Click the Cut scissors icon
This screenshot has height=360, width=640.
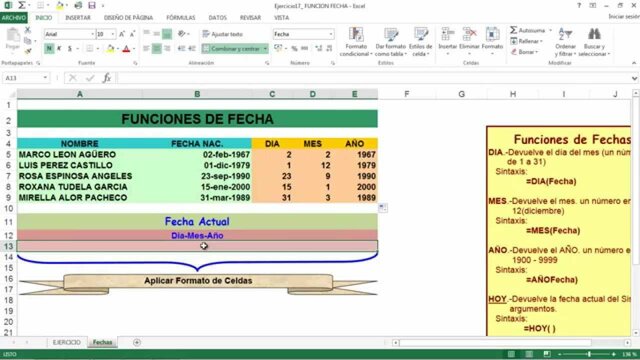(28, 30)
